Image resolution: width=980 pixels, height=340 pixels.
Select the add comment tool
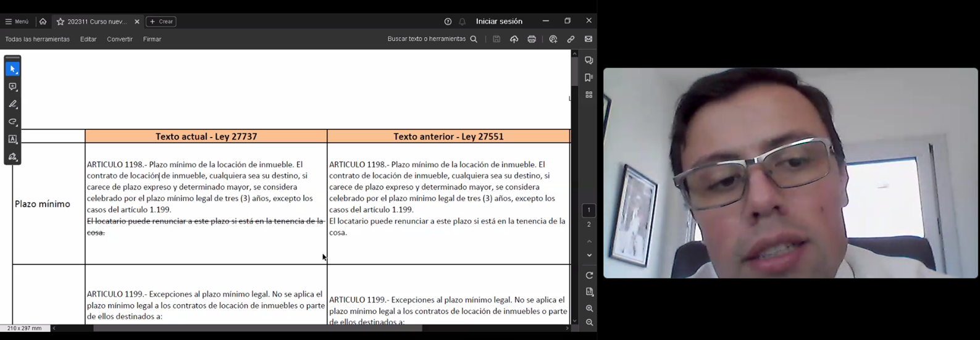12,87
